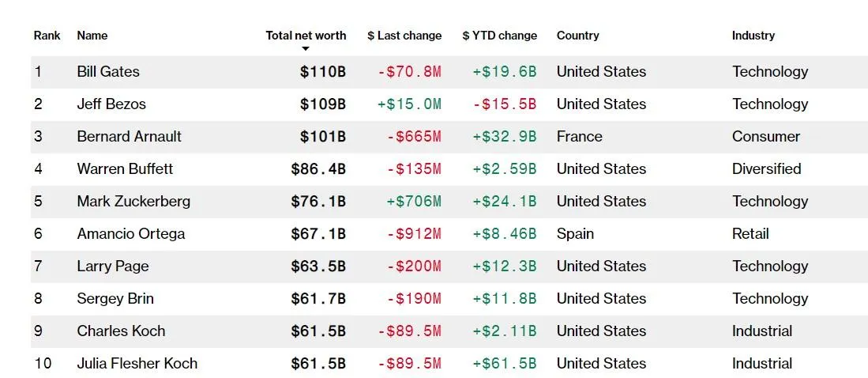Open Julia Flesher Koch's profile
This screenshot has height=378, width=868.
[x=137, y=363]
